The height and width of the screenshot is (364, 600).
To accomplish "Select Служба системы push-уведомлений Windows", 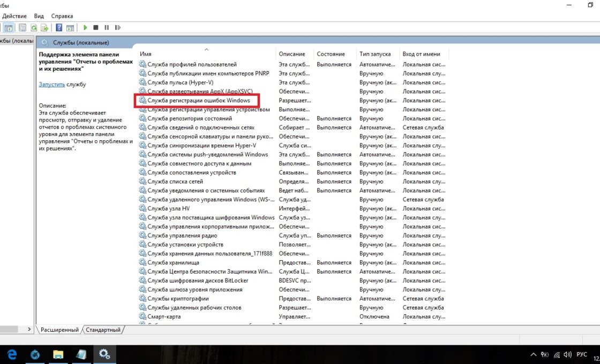I will 208,154.
